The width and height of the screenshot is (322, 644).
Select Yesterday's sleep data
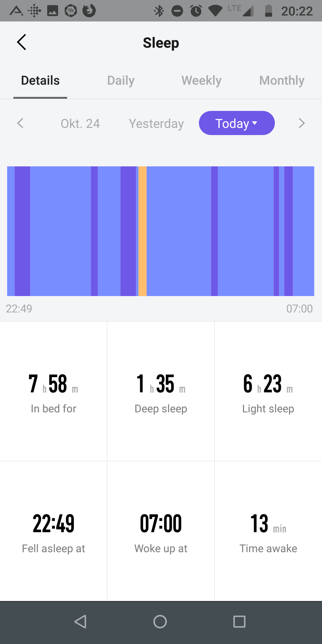(156, 123)
